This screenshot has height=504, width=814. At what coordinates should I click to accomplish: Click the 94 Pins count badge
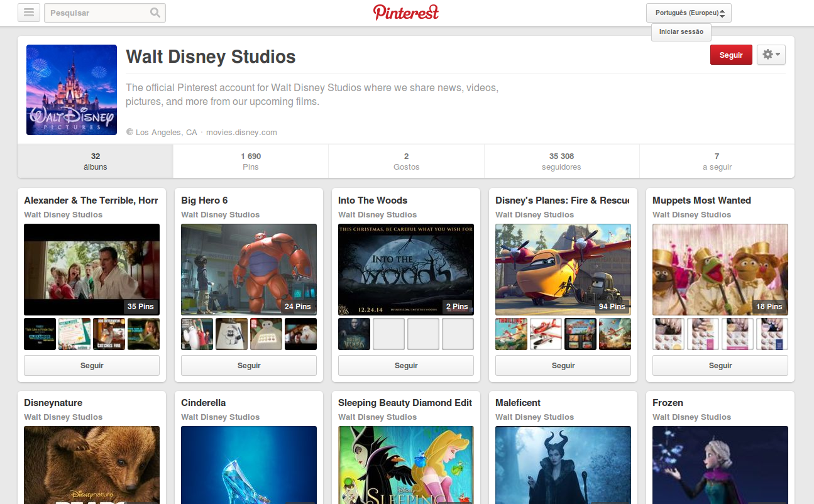tap(612, 307)
